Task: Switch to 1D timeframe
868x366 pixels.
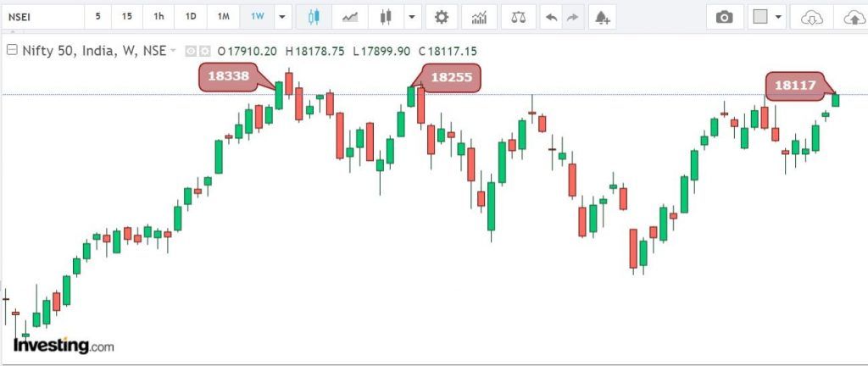Action: point(191,17)
